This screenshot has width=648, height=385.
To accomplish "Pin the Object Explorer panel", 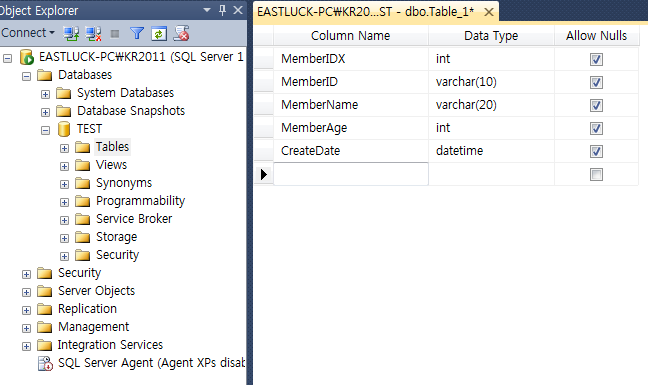I will (222, 10).
